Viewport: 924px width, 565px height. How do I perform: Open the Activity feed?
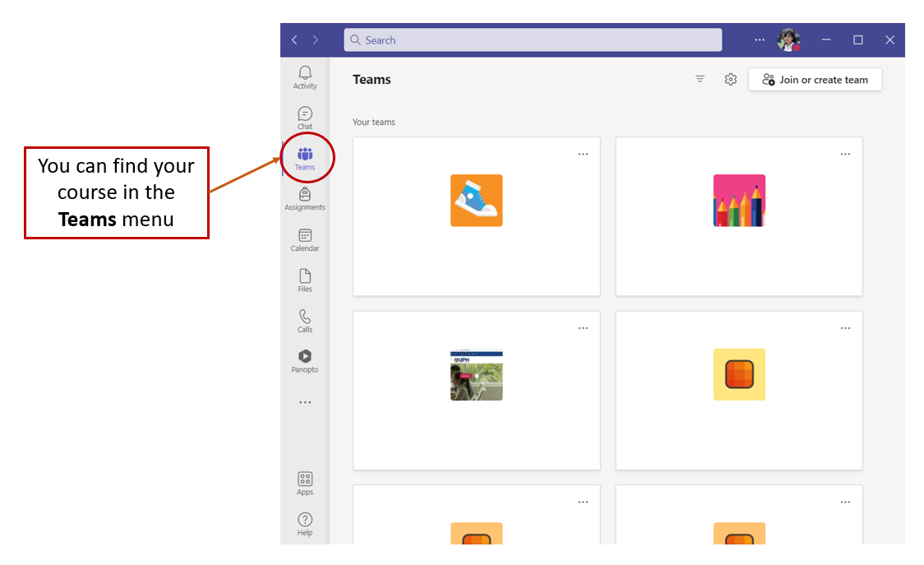(x=305, y=77)
